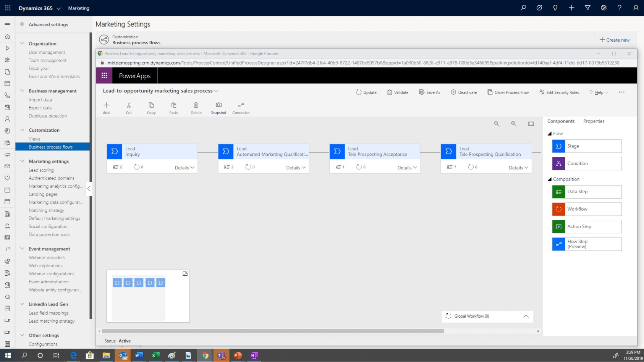Click the fit-to-canvas icon

click(x=531, y=124)
